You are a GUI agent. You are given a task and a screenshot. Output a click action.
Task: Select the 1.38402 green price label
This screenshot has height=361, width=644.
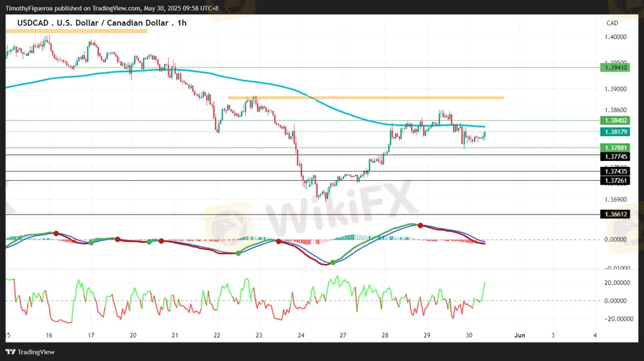click(x=614, y=121)
